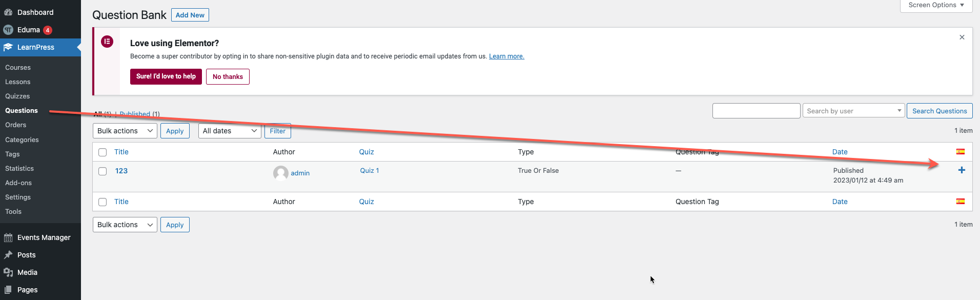Dismiss the Elementor notice with X
This screenshot has width=980, height=300.
pyautogui.click(x=962, y=37)
